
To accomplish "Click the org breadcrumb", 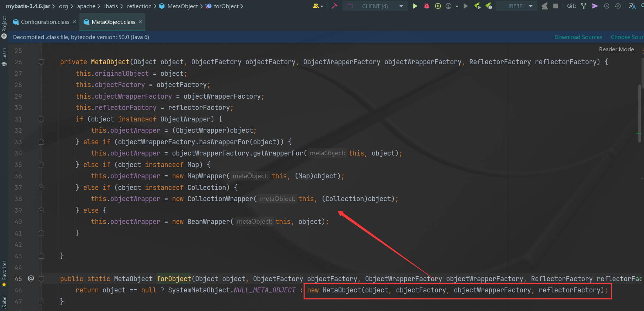I will pos(63,6).
